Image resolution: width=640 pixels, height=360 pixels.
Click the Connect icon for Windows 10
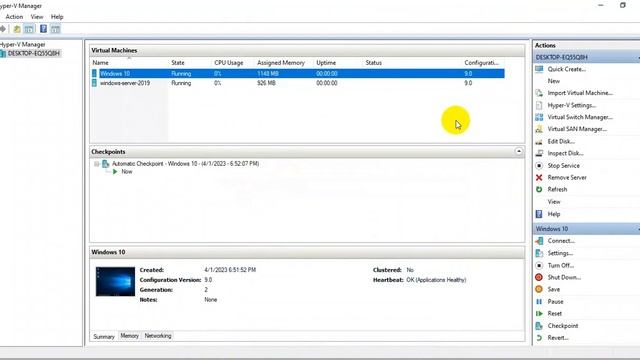pyautogui.click(x=539, y=241)
